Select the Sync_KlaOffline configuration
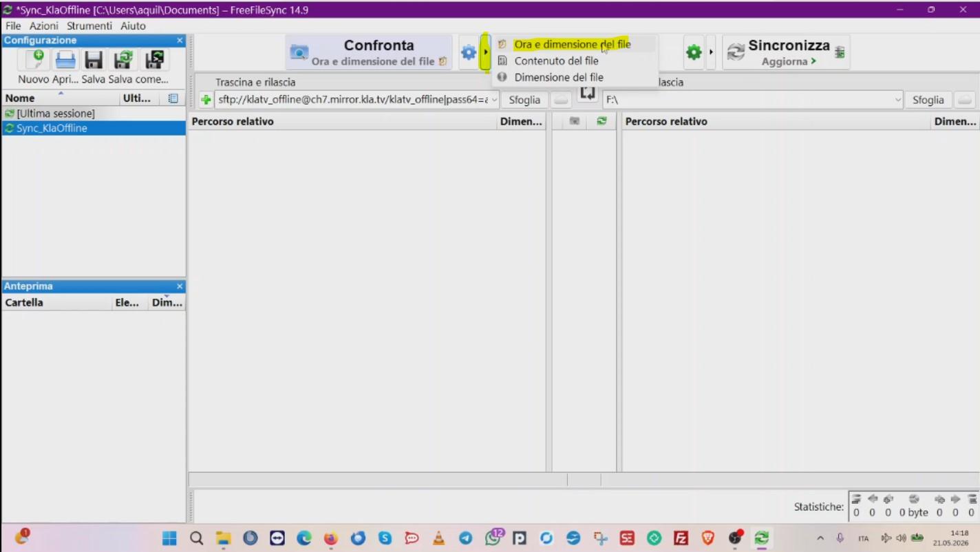Screen dimensions: 980x552 (94, 128)
